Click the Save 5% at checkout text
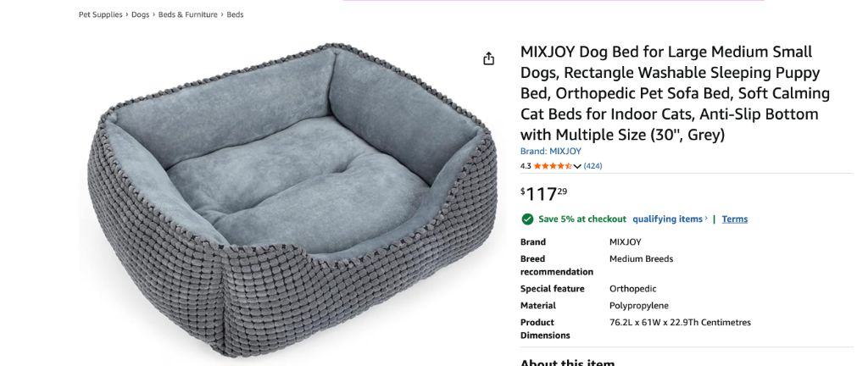Viewport: 868px width, 366px height. pos(582,219)
